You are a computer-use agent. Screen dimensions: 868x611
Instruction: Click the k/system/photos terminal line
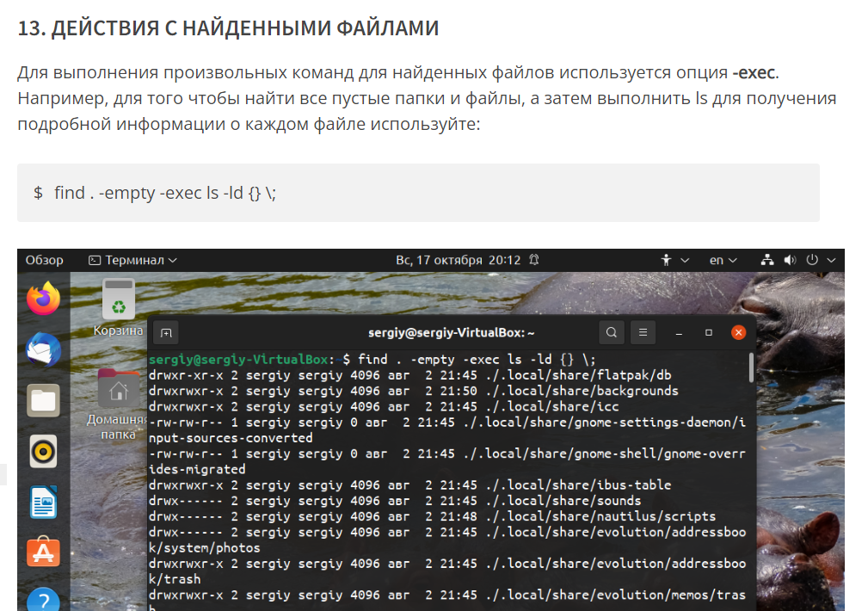204,548
